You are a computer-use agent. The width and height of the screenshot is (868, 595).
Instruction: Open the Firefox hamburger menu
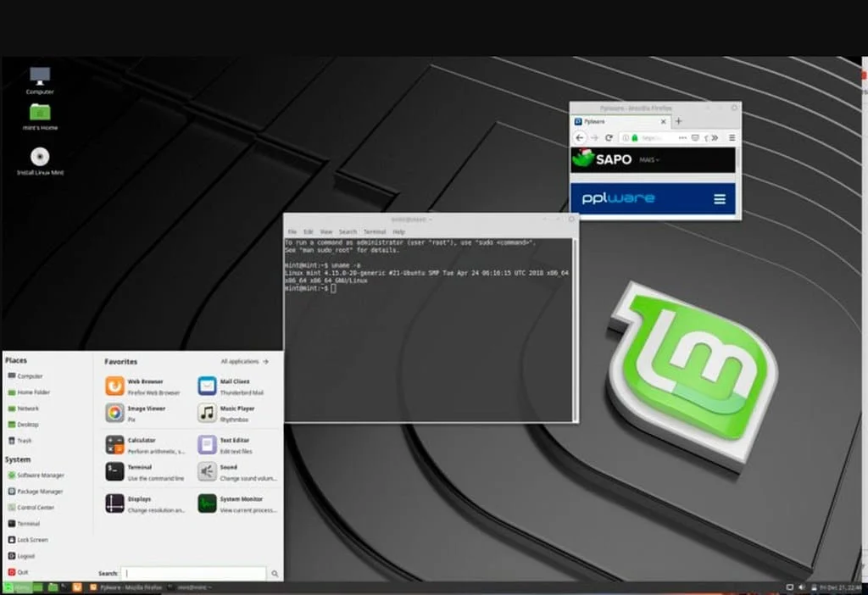click(732, 138)
